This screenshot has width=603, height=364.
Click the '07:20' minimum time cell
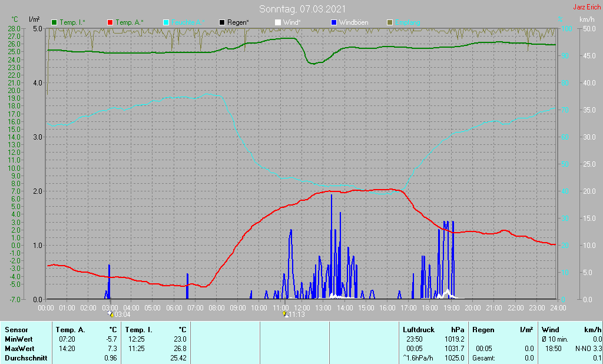67,339
